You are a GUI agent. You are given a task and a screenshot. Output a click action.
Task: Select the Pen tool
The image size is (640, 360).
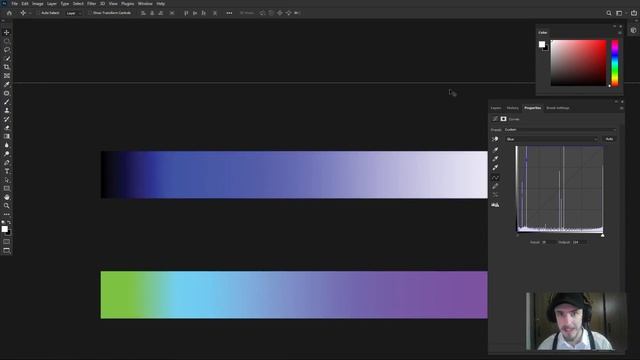(7, 162)
